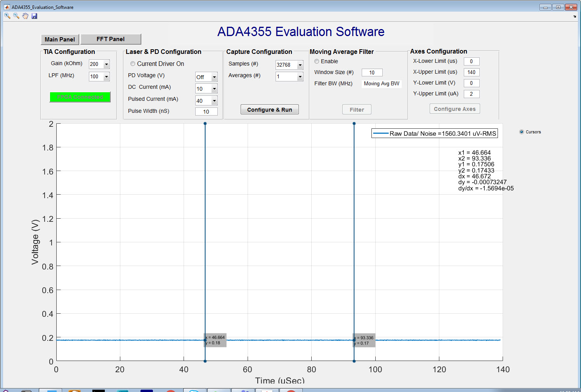Expand the Pulsed Current (mA) dropdown
Screen dimensions: 581x392
click(214, 100)
